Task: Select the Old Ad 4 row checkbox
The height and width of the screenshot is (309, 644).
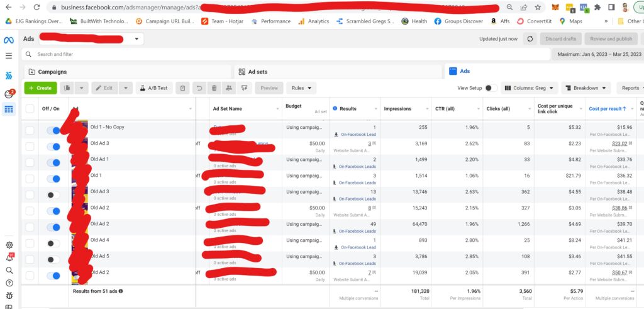Action: click(x=30, y=244)
